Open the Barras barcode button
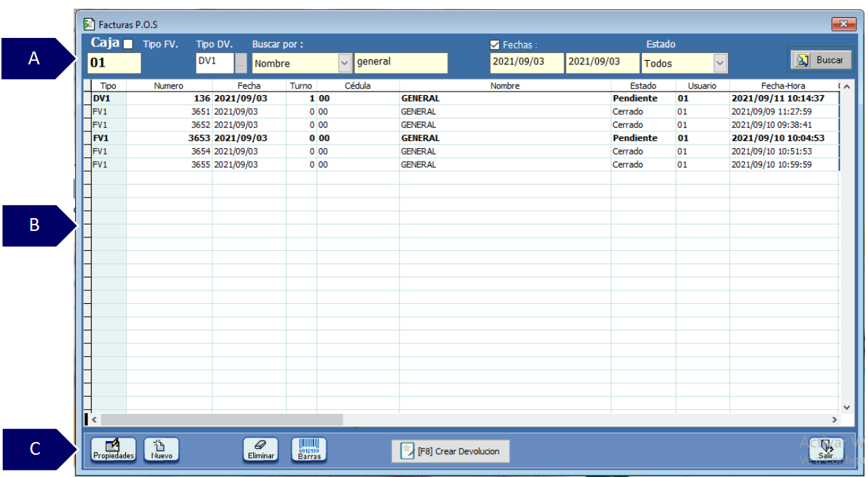The height and width of the screenshot is (477, 868). [309, 450]
